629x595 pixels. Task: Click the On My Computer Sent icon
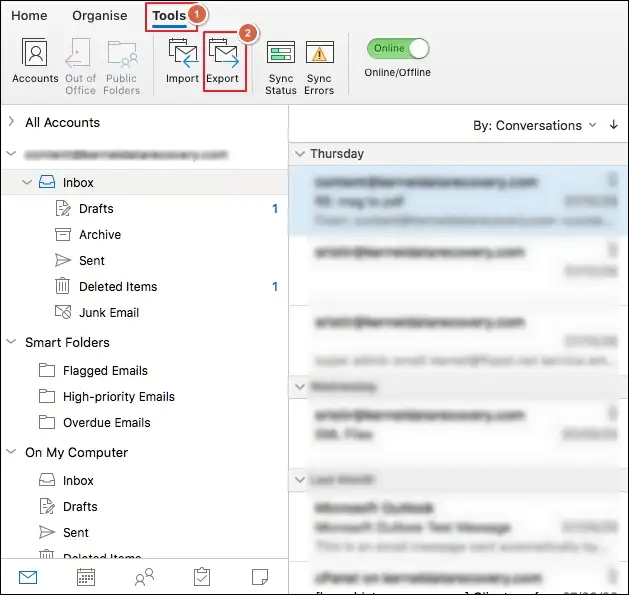pyautogui.click(x=47, y=532)
